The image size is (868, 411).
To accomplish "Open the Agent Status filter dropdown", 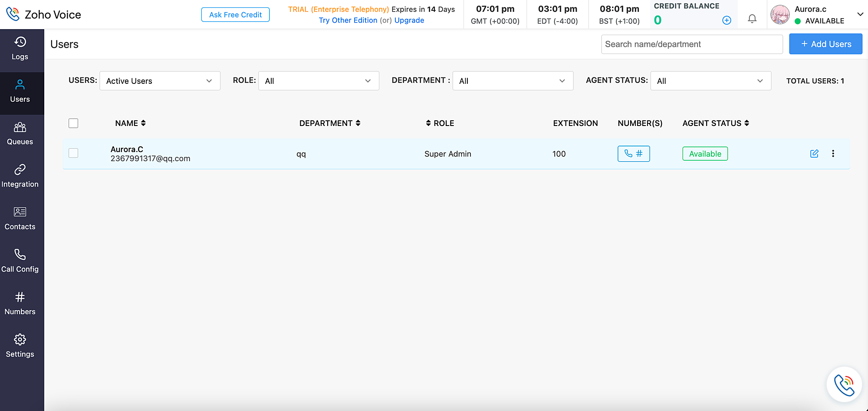I will [x=711, y=81].
